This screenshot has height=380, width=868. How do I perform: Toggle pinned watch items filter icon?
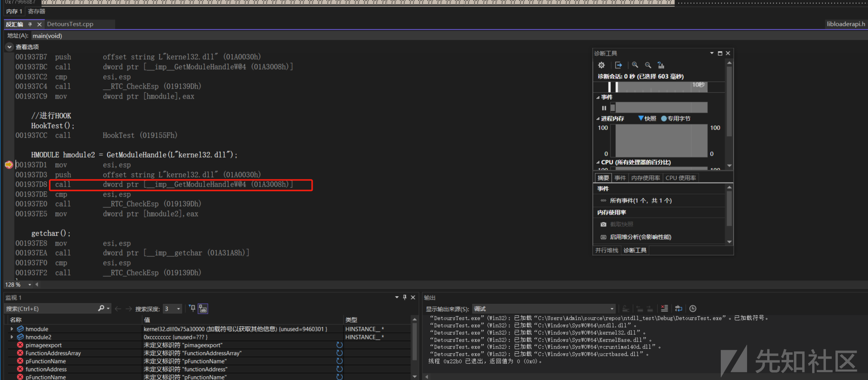(x=192, y=308)
